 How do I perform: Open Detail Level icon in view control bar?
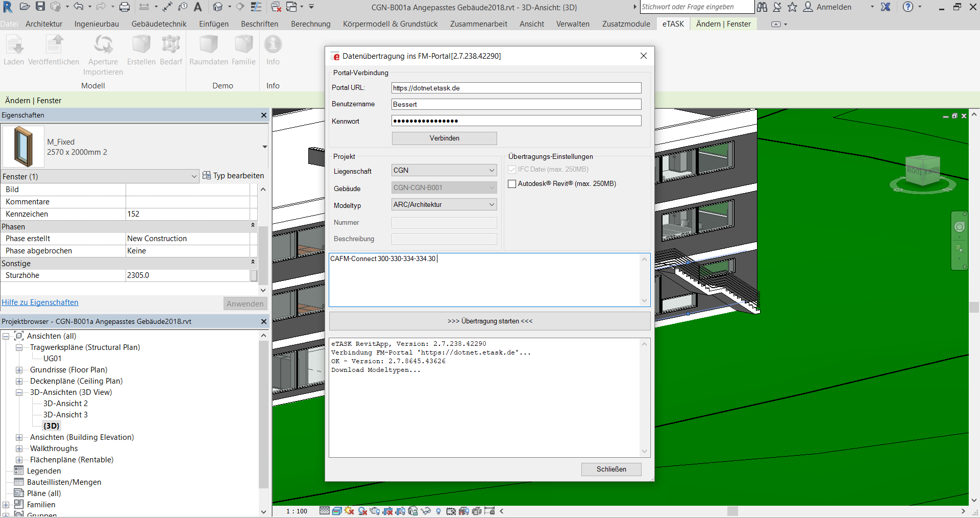tap(324, 511)
